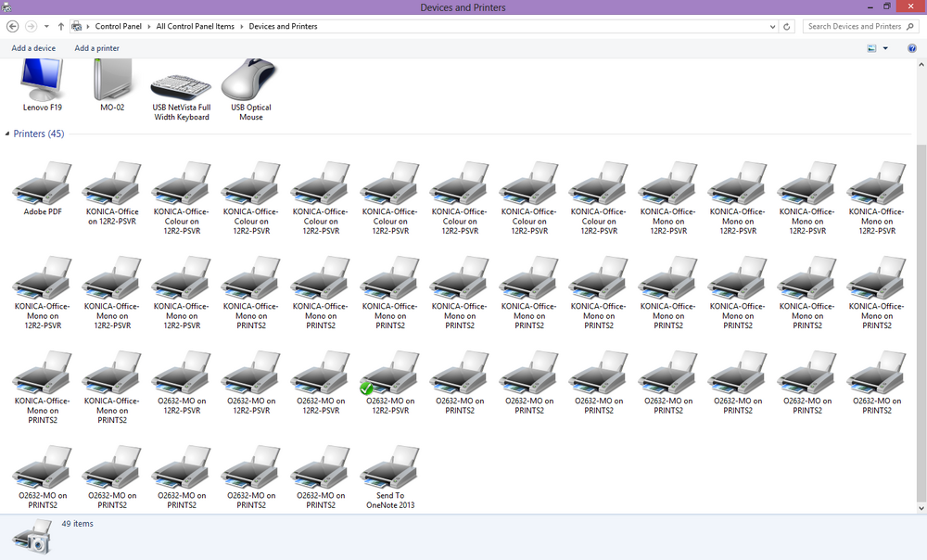Screen dimensions: 927x560
Task: Restore down the window
Action: tap(887, 6)
